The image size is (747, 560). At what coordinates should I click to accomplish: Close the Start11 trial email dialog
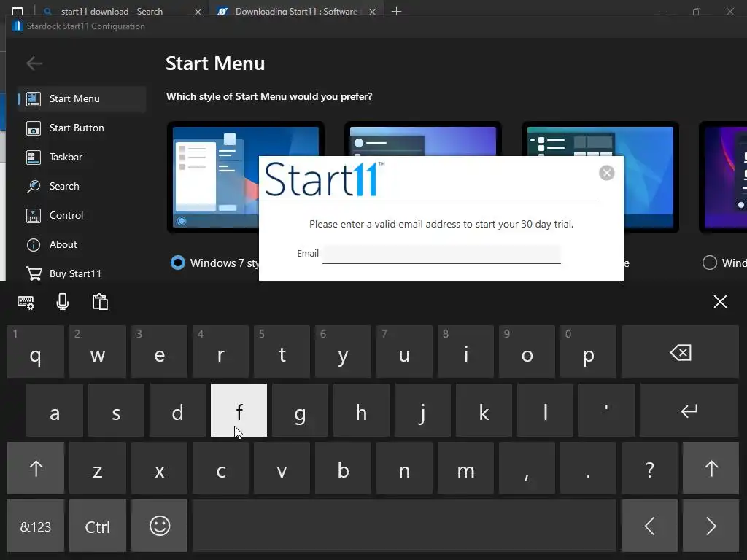tap(606, 172)
